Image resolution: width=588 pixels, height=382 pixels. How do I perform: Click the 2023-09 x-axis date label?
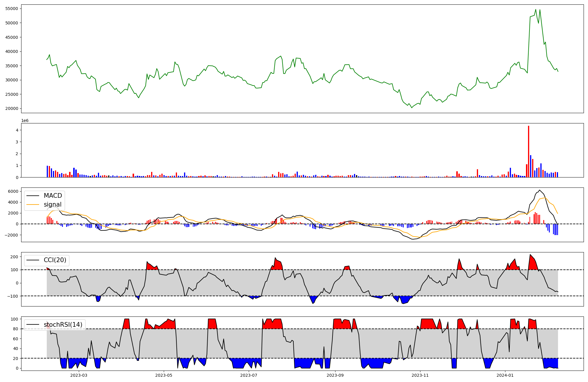(335, 375)
